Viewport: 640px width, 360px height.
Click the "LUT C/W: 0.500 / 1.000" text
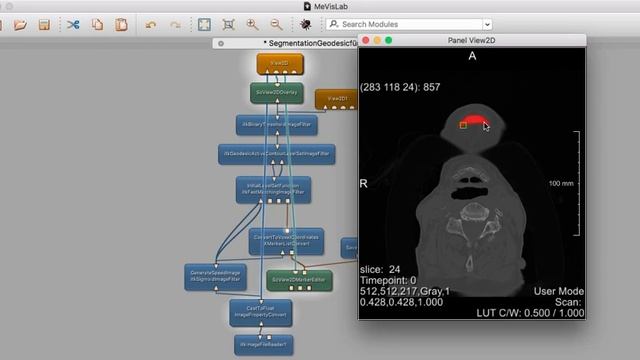coord(530,313)
